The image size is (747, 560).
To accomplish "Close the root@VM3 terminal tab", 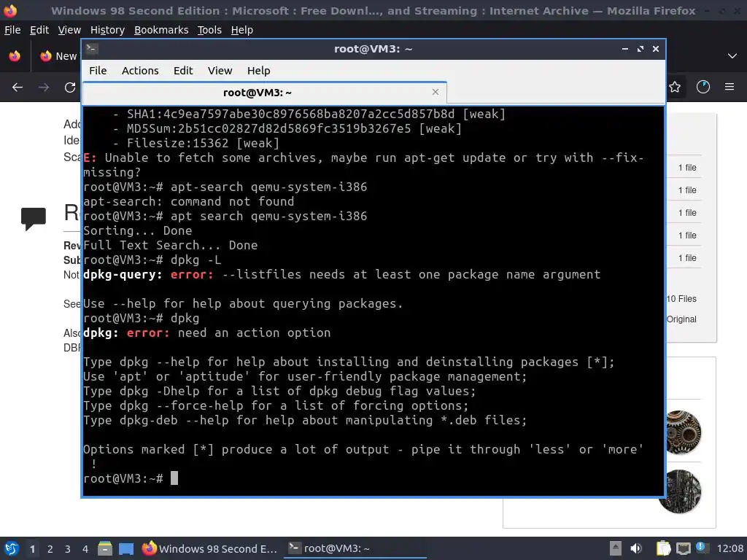I will (x=435, y=92).
